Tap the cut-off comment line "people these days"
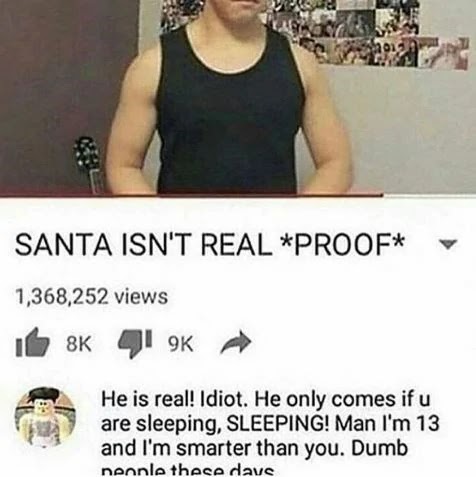The height and width of the screenshot is (477, 476). [188, 471]
